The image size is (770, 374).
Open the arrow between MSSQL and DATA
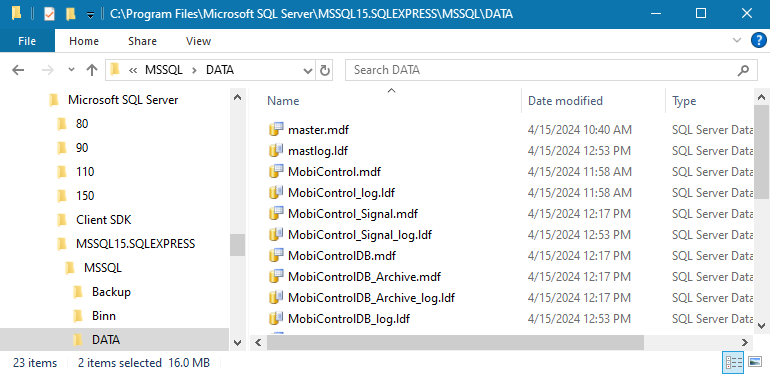click(x=194, y=70)
